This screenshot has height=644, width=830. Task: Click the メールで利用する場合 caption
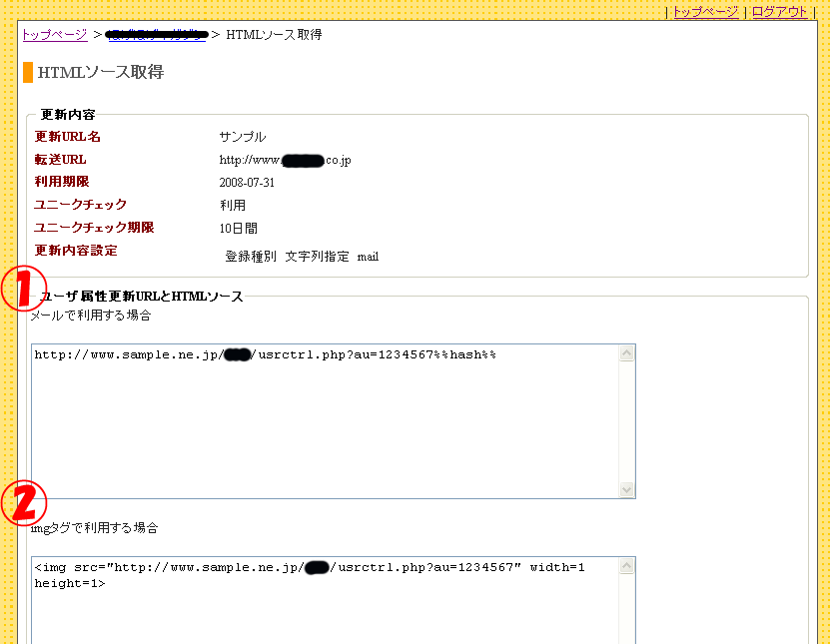pyautogui.click(x=91, y=316)
